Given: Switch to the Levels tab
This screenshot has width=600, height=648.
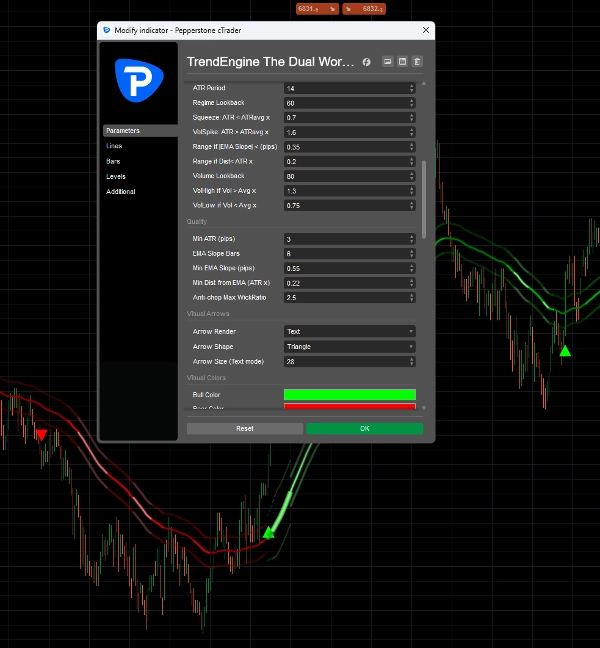Looking at the screenshot, I should [x=116, y=176].
